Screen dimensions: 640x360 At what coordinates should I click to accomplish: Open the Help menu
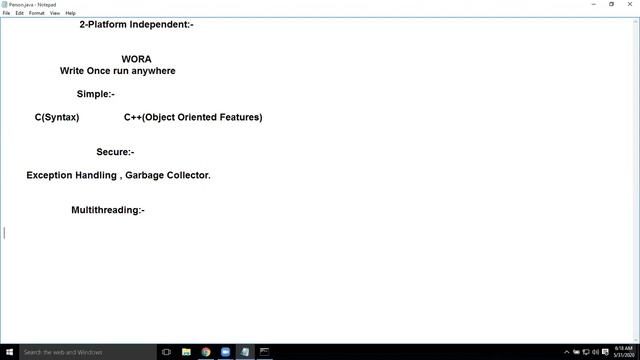(70, 13)
